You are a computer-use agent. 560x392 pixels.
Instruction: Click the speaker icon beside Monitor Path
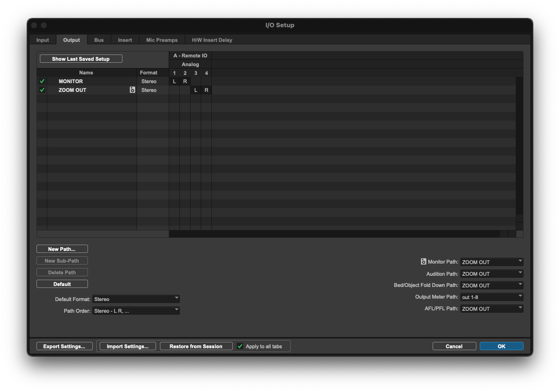tap(423, 262)
